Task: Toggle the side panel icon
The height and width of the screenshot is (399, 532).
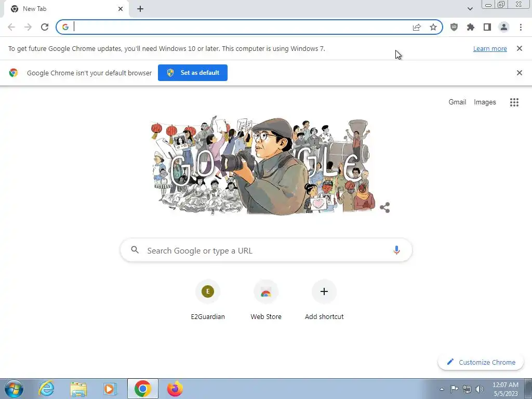Action: pos(487,27)
